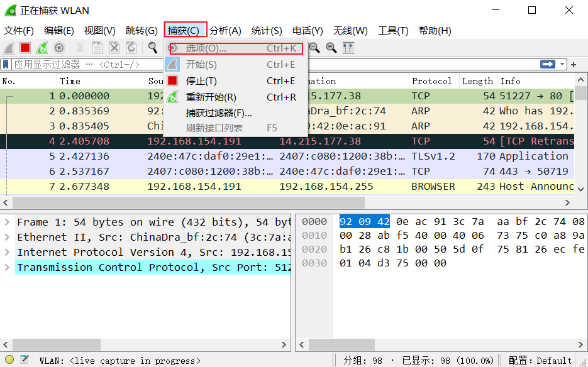
Task: Open find packet with the magnifier icon
Action: click(152, 48)
